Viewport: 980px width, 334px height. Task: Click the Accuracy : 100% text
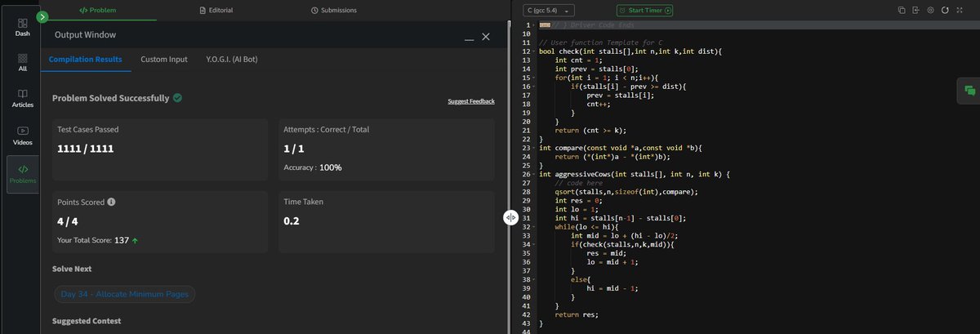tap(312, 167)
